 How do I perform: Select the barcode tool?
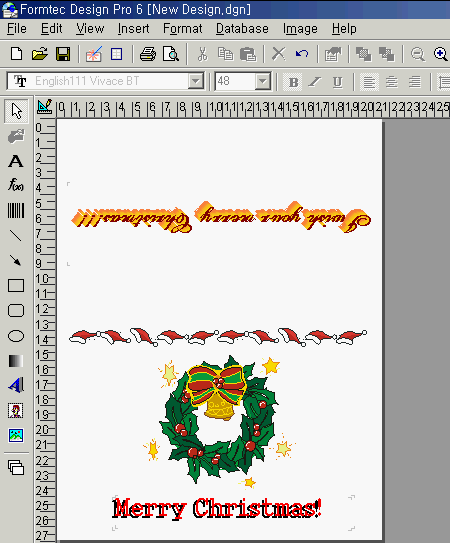click(x=16, y=210)
